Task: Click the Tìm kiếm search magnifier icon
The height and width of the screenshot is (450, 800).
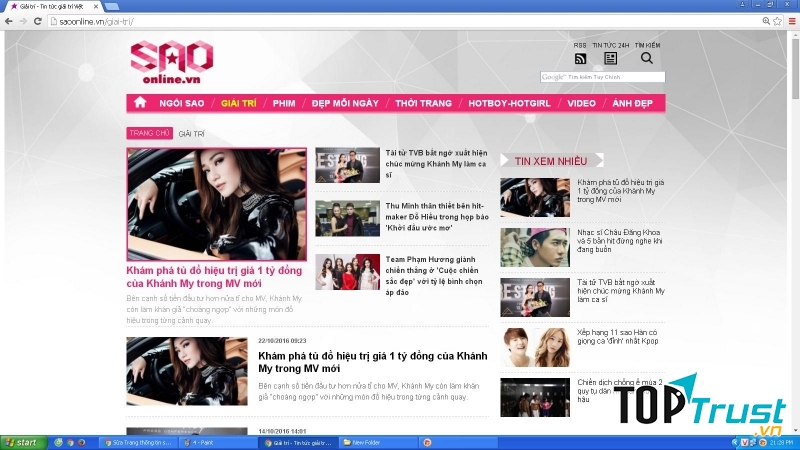Action: point(646,58)
